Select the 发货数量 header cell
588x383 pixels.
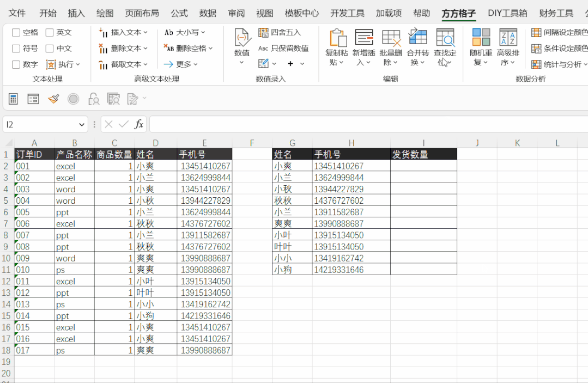(x=423, y=155)
